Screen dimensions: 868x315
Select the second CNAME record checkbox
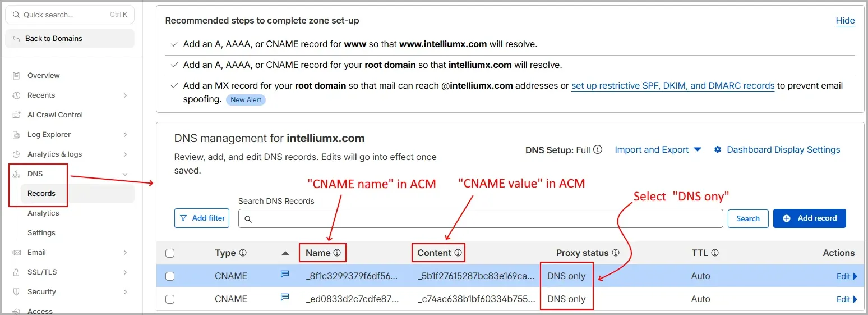pyautogui.click(x=170, y=299)
